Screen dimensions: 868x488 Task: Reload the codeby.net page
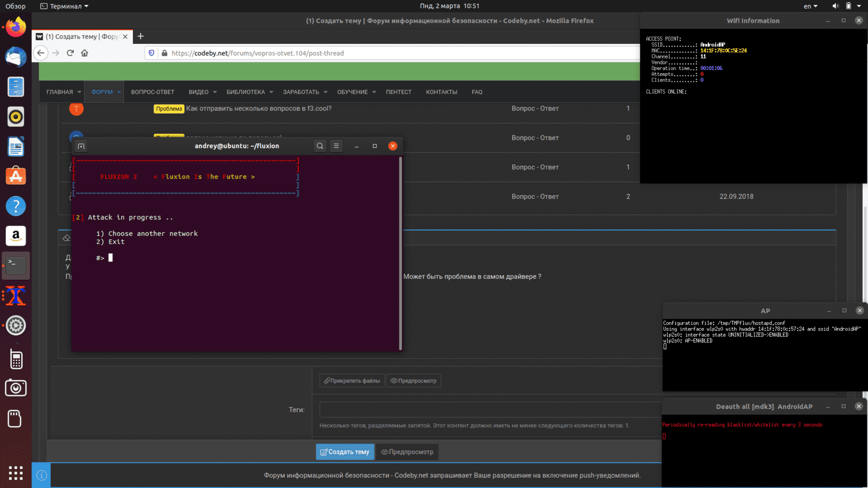click(x=70, y=53)
